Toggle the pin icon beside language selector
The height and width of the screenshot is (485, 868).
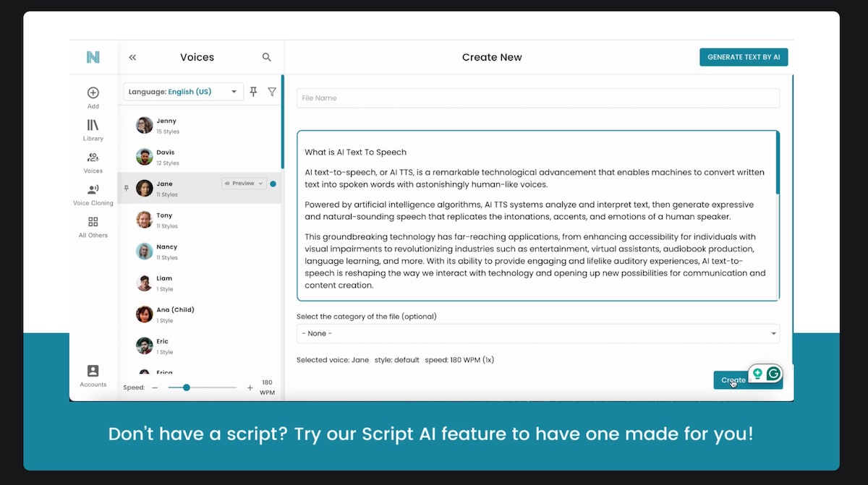(253, 92)
